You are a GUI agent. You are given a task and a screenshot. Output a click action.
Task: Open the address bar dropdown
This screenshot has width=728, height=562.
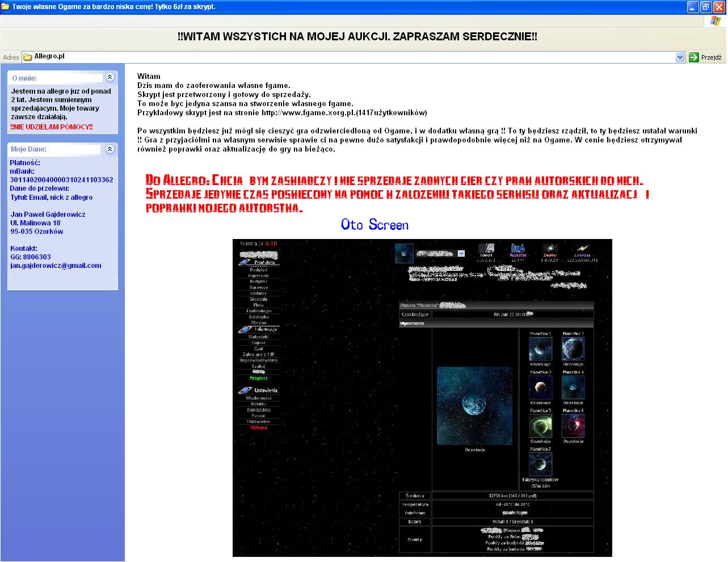pyautogui.click(x=680, y=57)
